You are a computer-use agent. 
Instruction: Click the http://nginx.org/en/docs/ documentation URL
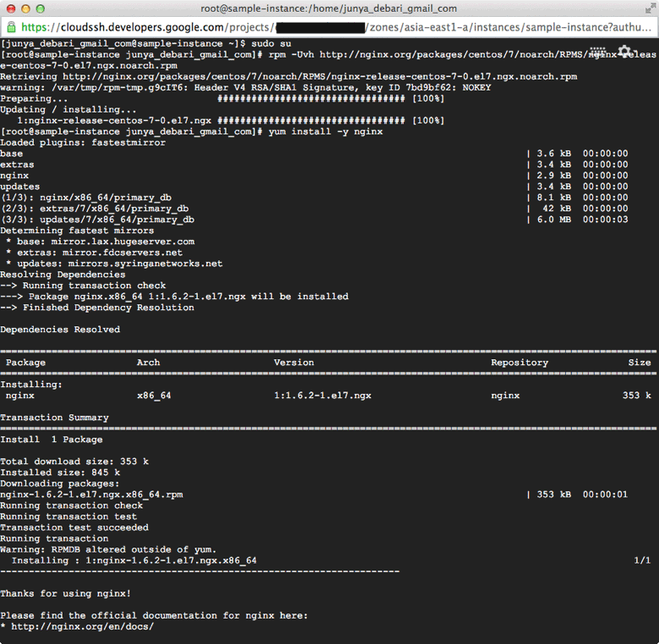click(x=83, y=626)
